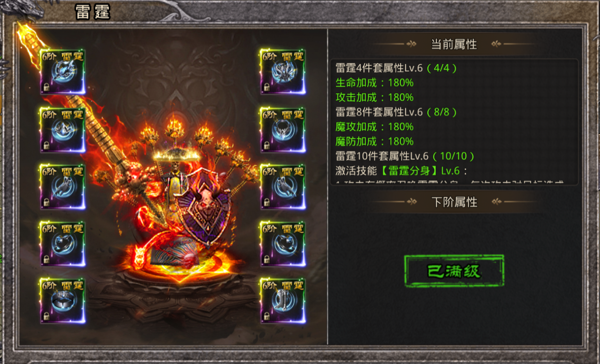Select the top-right 6阶 雷霆 armor slot

click(x=283, y=72)
